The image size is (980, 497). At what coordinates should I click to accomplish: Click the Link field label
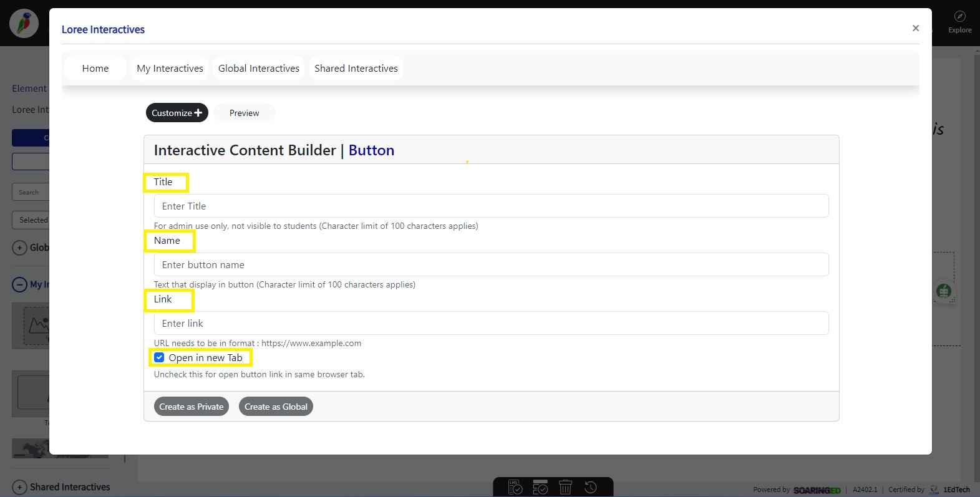coord(163,299)
